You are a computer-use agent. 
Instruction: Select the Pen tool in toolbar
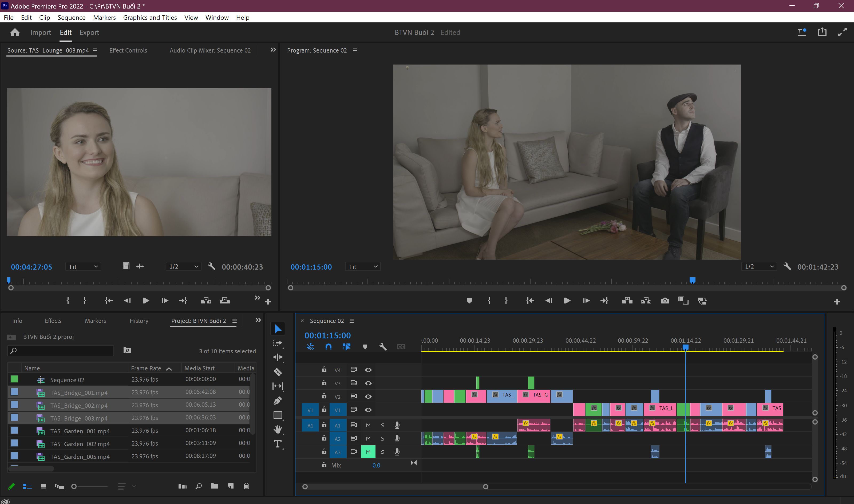(278, 401)
